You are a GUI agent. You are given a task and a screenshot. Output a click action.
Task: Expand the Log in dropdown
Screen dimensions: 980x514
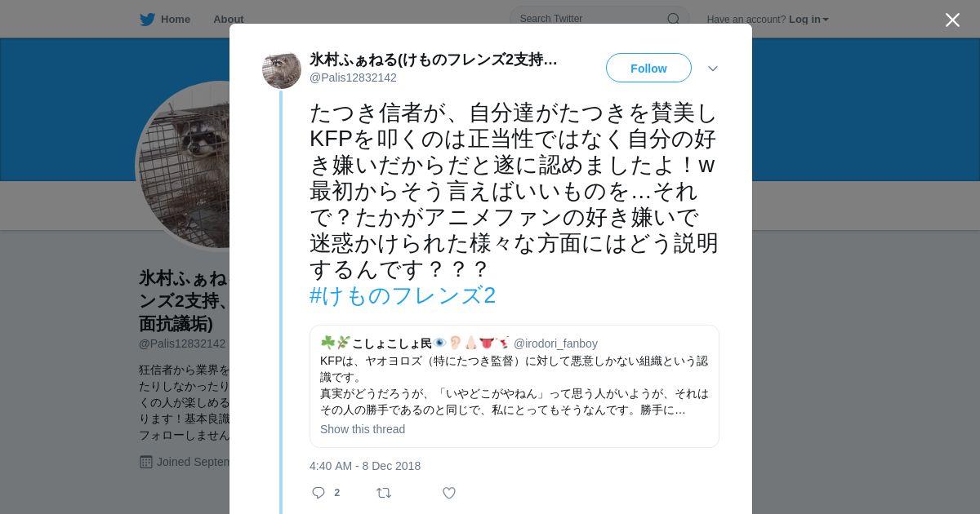click(808, 20)
